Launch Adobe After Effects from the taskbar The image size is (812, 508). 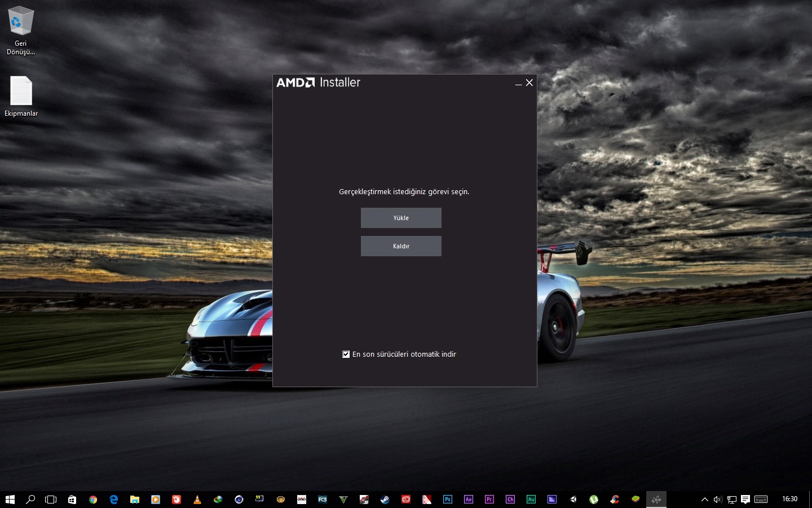pyautogui.click(x=469, y=500)
